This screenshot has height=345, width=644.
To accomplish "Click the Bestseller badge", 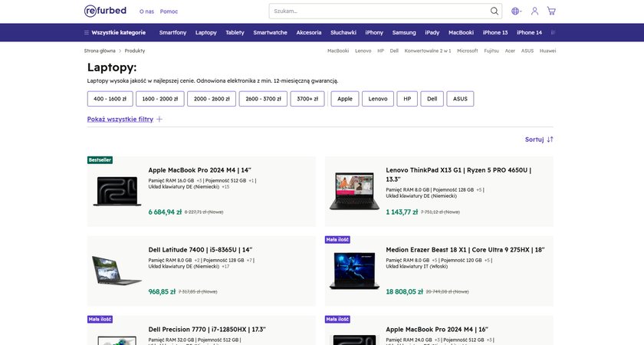I will pyautogui.click(x=100, y=159).
